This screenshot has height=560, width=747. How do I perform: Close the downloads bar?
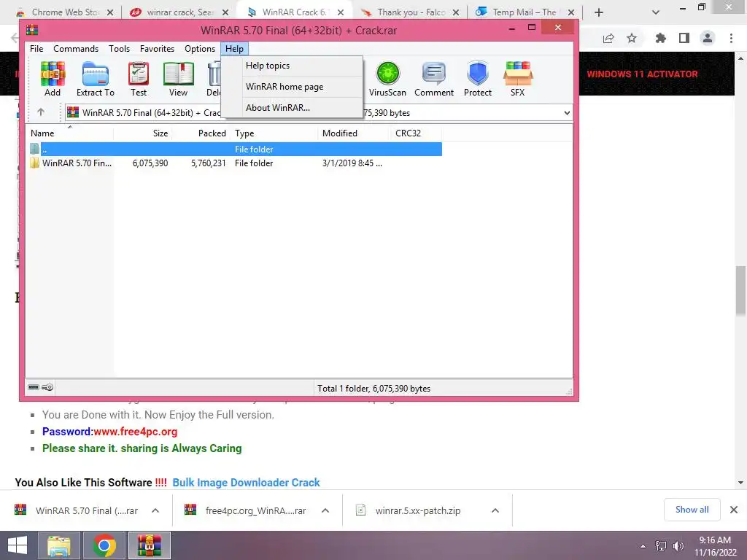(x=734, y=510)
